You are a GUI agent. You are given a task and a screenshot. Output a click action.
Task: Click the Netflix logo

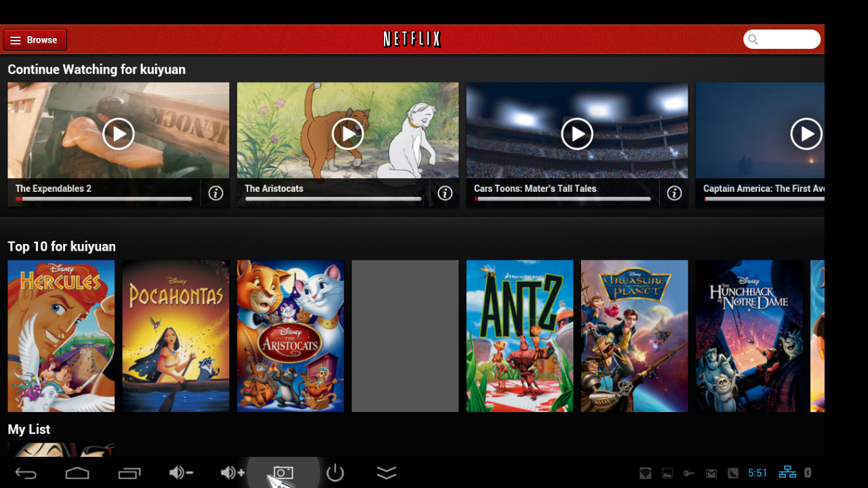tap(412, 39)
